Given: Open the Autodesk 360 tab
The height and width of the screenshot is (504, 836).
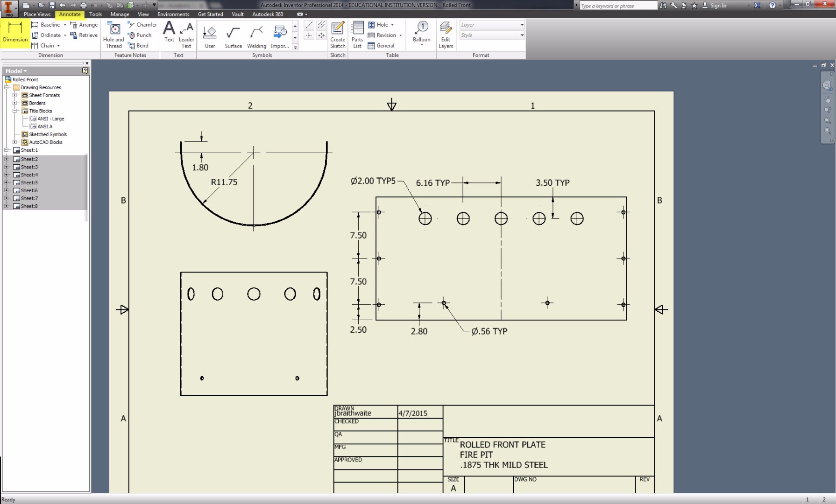Looking at the screenshot, I should coord(268,14).
